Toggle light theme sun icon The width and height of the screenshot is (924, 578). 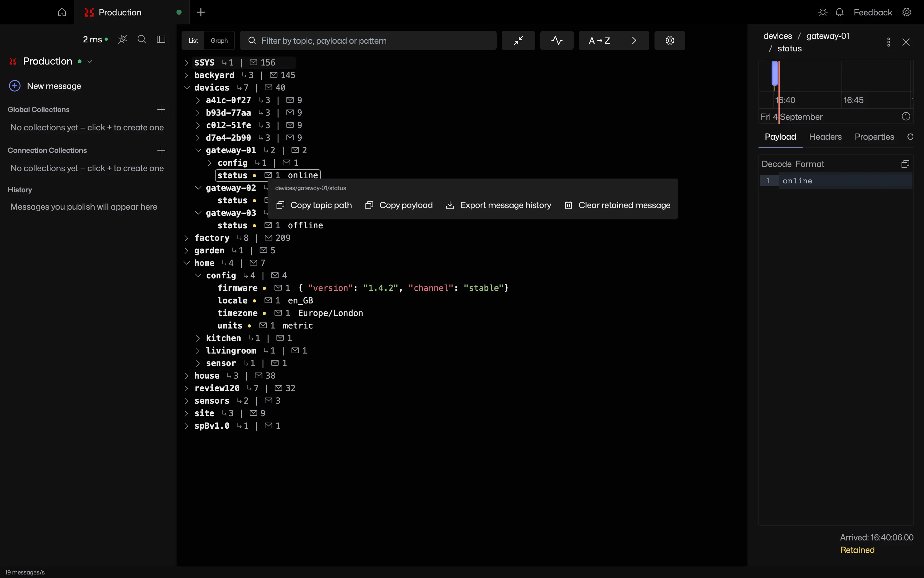[823, 12]
